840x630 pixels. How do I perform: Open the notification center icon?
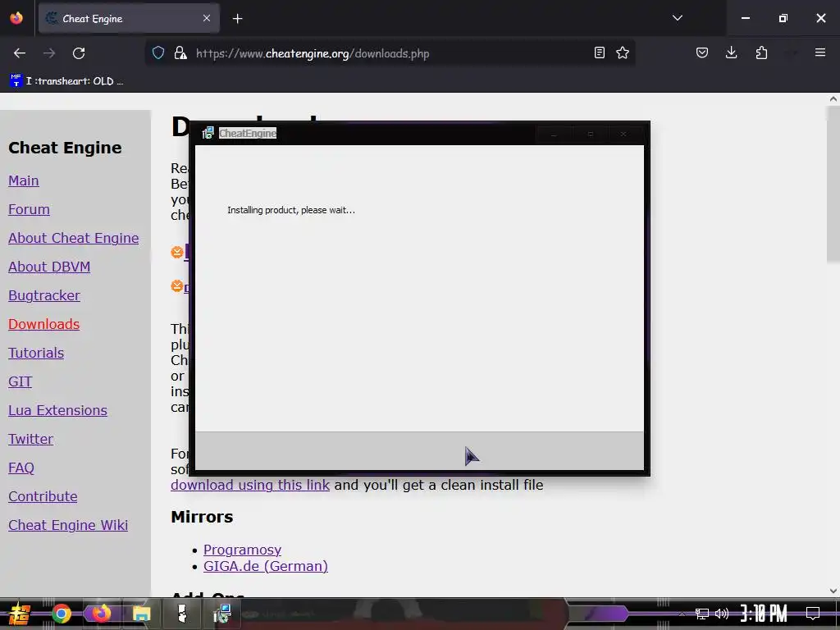[813, 614]
